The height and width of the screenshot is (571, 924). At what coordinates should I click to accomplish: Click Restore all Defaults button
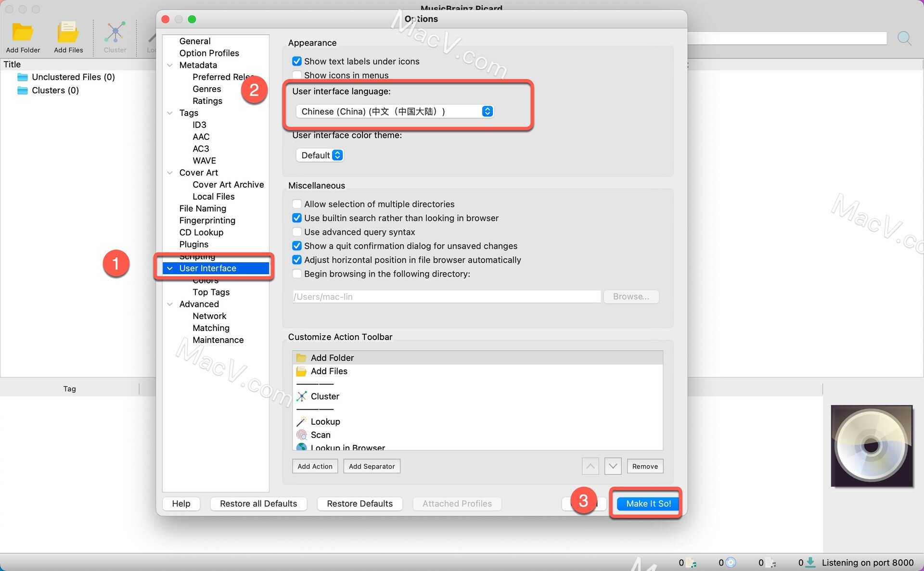tap(258, 504)
